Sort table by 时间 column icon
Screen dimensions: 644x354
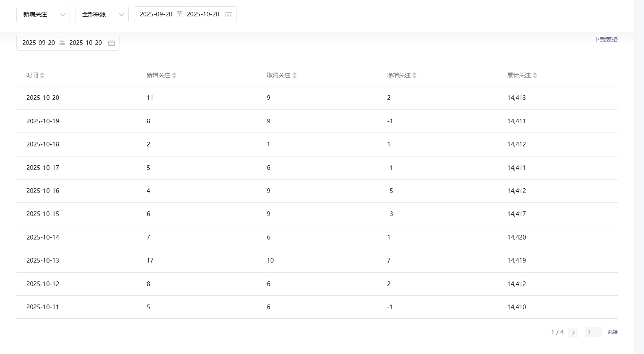(42, 75)
